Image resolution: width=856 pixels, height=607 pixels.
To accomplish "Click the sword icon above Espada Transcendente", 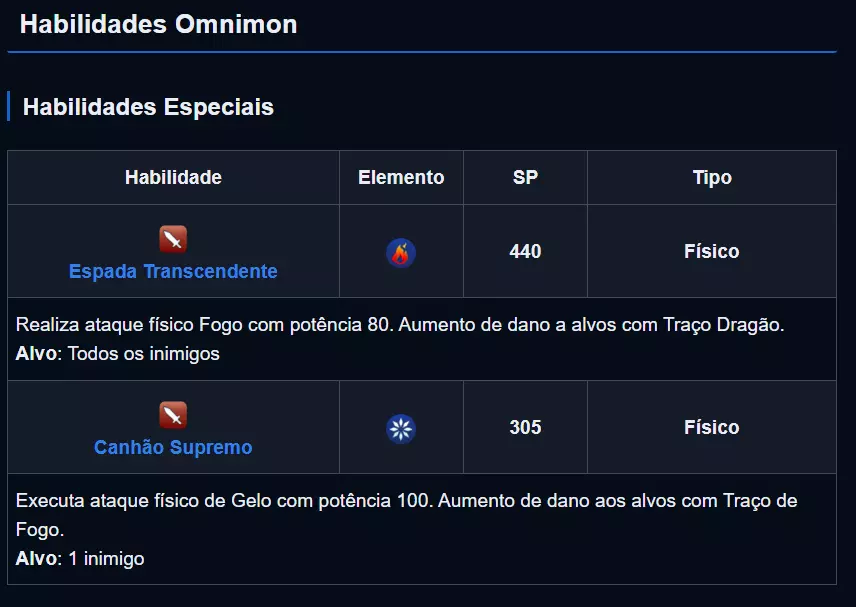I will 173,240.
